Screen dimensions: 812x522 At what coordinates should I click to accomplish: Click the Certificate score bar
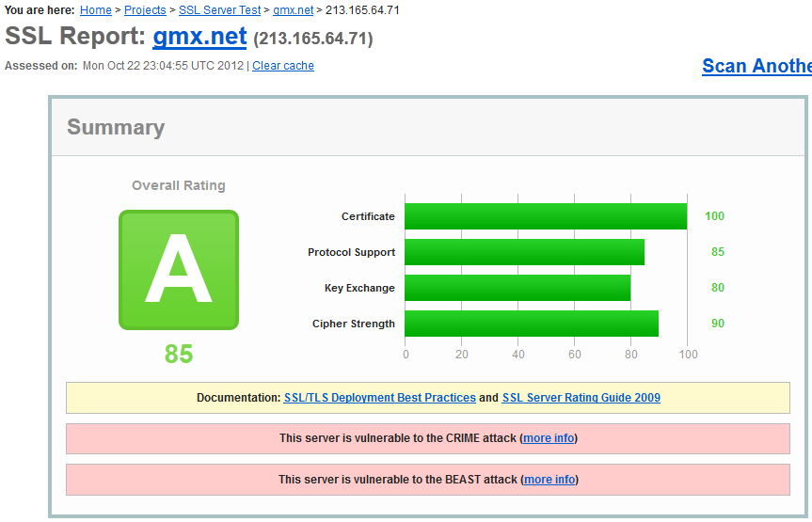point(546,216)
